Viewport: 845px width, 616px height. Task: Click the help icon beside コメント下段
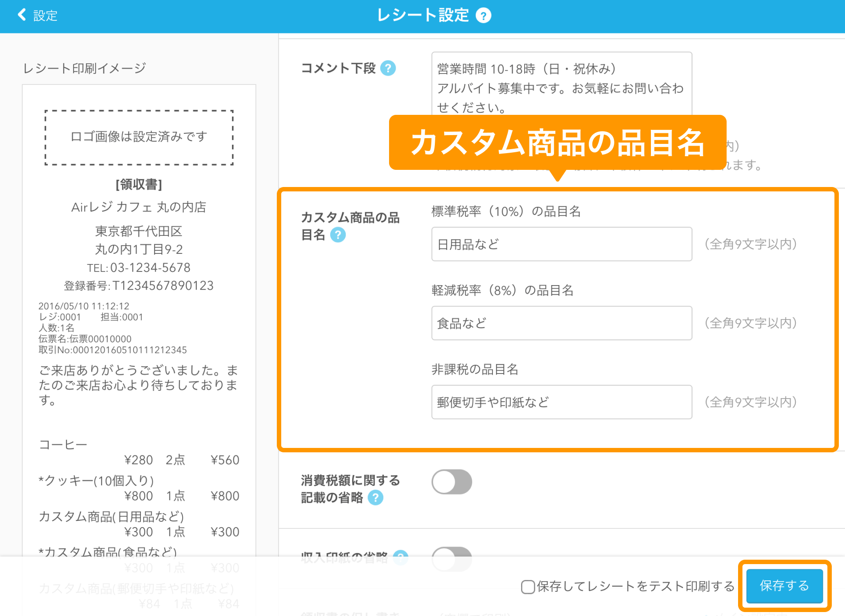pos(388,68)
